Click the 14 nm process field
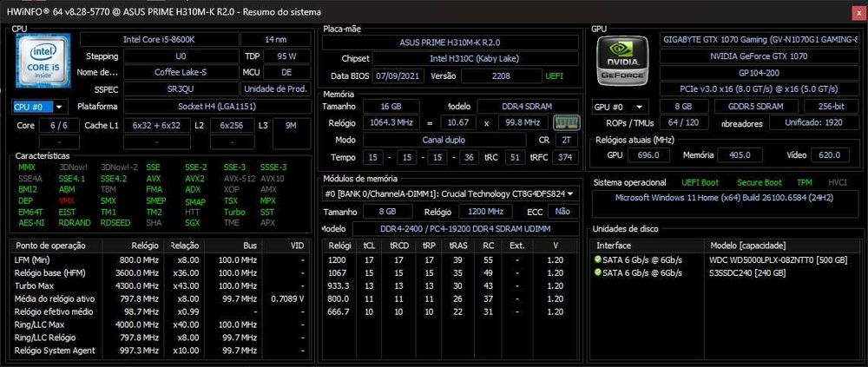 click(x=276, y=40)
